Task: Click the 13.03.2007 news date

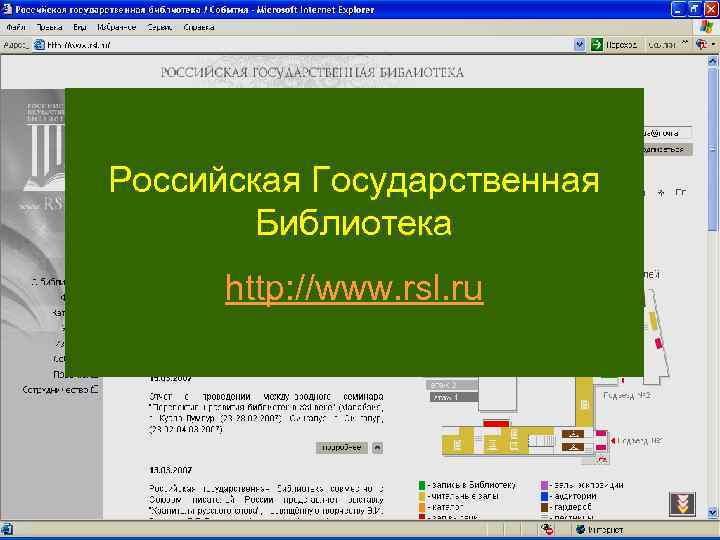Action: (x=170, y=470)
